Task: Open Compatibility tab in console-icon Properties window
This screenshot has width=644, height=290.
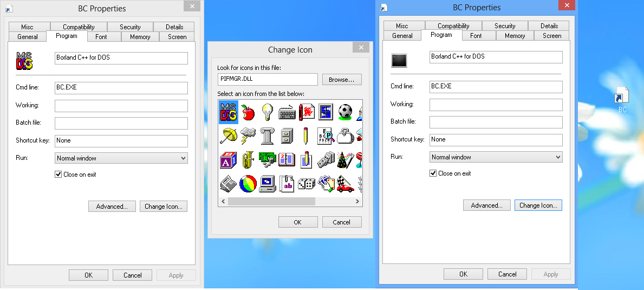Action: (x=453, y=25)
